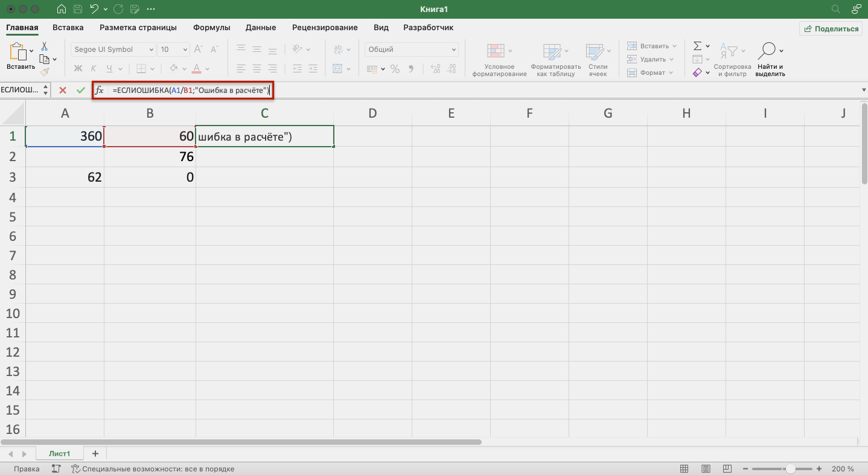Click the Поделиться share button
Screen dimensions: 868x475
[831, 28]
